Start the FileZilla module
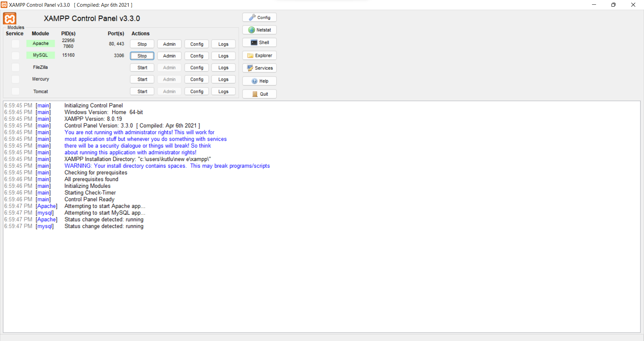Image resolution: width=644 pixels, height=341 pixels. click(142, 67)
